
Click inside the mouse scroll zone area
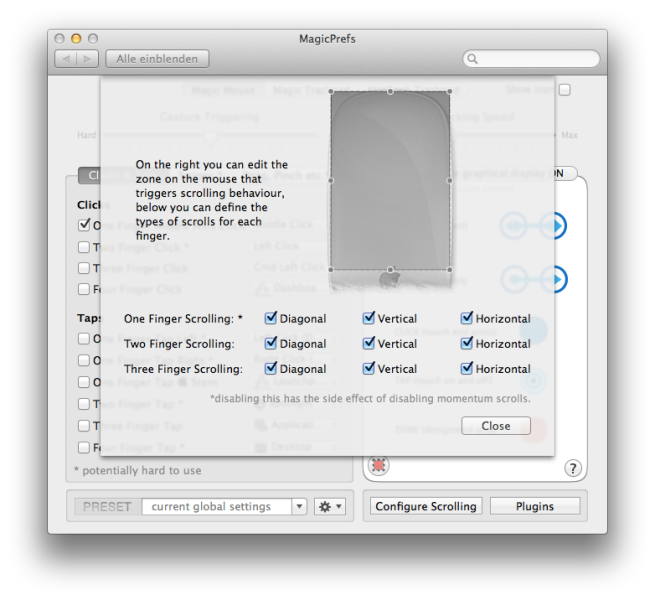[x=390, y=181]
